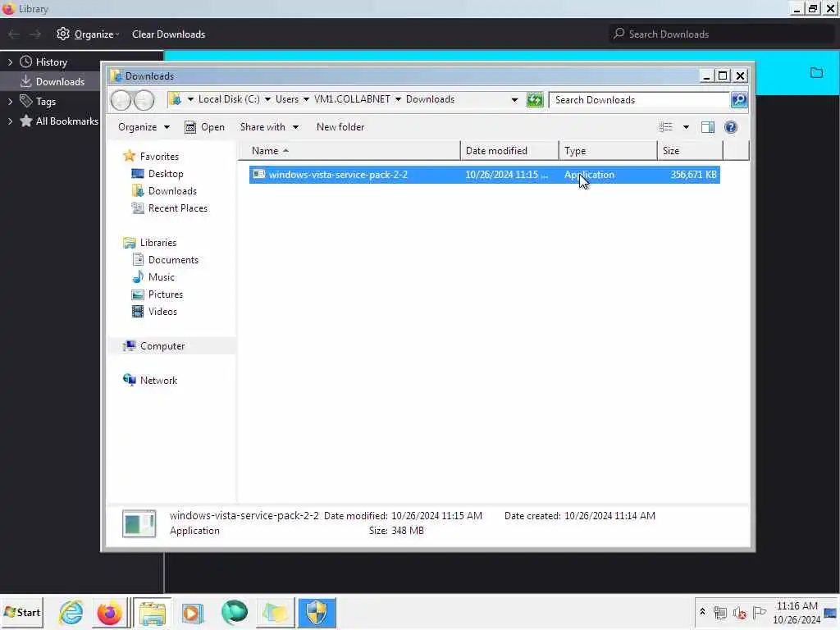The height and width of the screenshot is (630, 840).
Task: Expand the History tree item in Library
Action: click(x=10, y=62)
